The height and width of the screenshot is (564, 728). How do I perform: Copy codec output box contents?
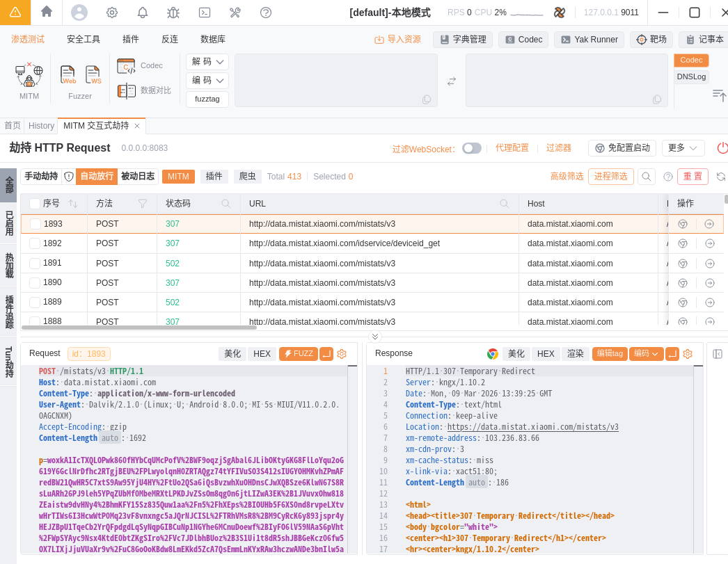pyautogui.click(x=656, y=99)
